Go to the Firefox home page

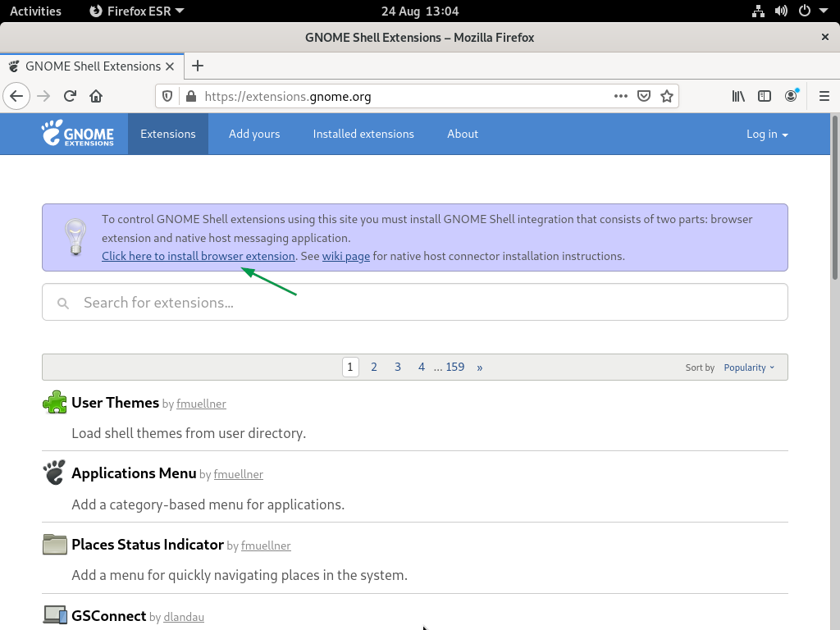click(96, 97)
